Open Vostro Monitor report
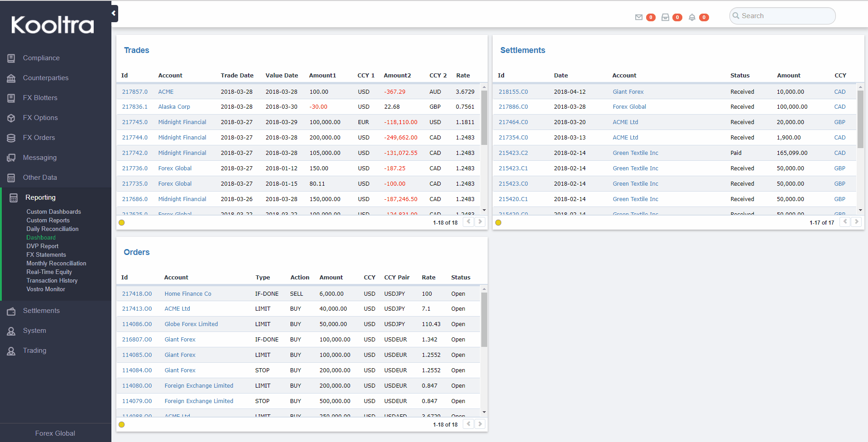 pyautogui.click(x=46, y=289)
